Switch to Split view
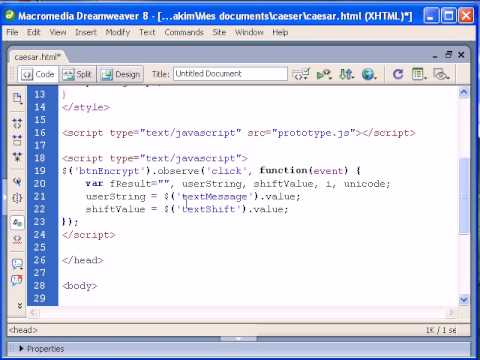This screenshot has width=480, height=360. point(77,74)
